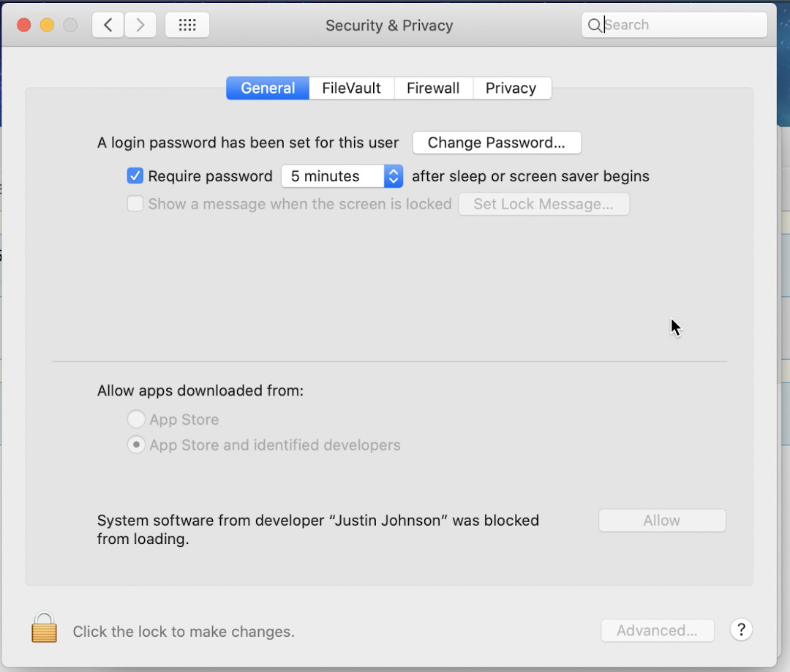Switch to the FileVault tab
This screenshot has height=672, width=790.
tap(352, 88)
